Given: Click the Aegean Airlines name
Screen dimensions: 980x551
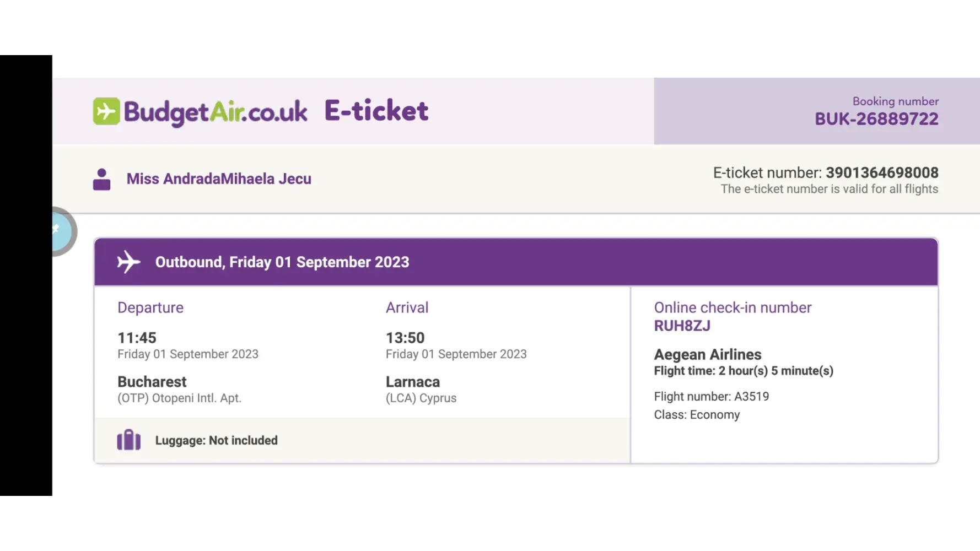Looking at the screenshot, I should click(x=707, y=354).
